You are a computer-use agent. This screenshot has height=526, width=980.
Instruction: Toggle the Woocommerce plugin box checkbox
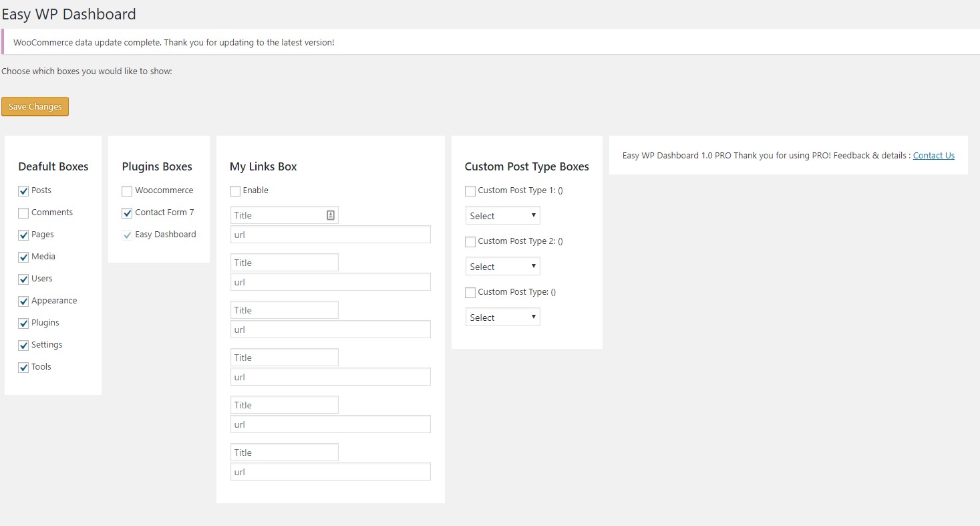127,191
